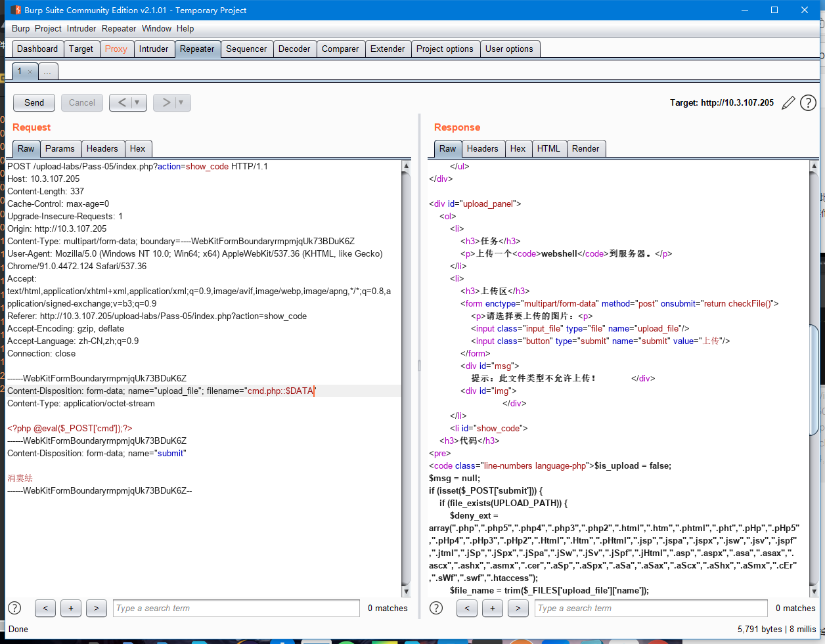Click the Cancel button
Image resolution: width=825 pixels, height=644 pixels.
tap(82, 102)
